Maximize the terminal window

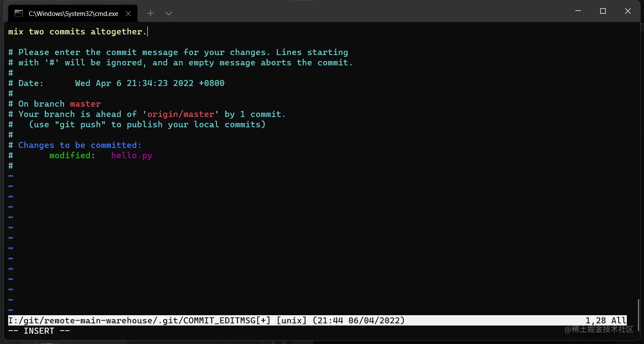pos(603,11)
